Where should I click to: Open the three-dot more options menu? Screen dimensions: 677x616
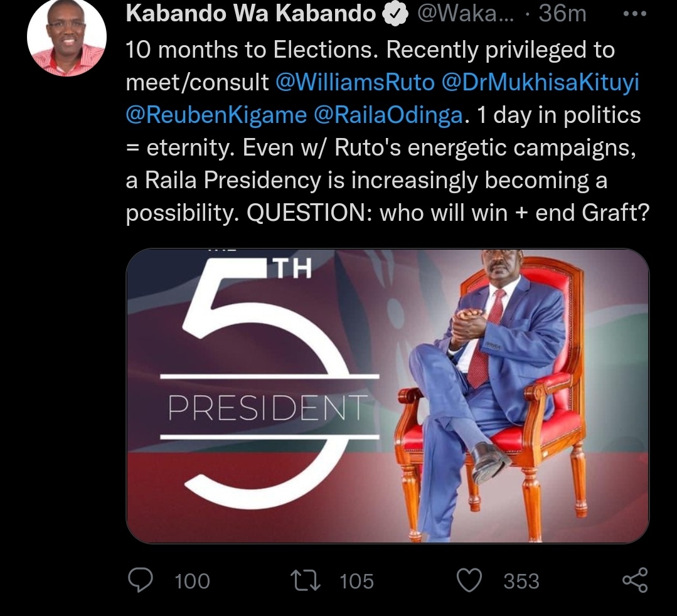pos(635,14)
